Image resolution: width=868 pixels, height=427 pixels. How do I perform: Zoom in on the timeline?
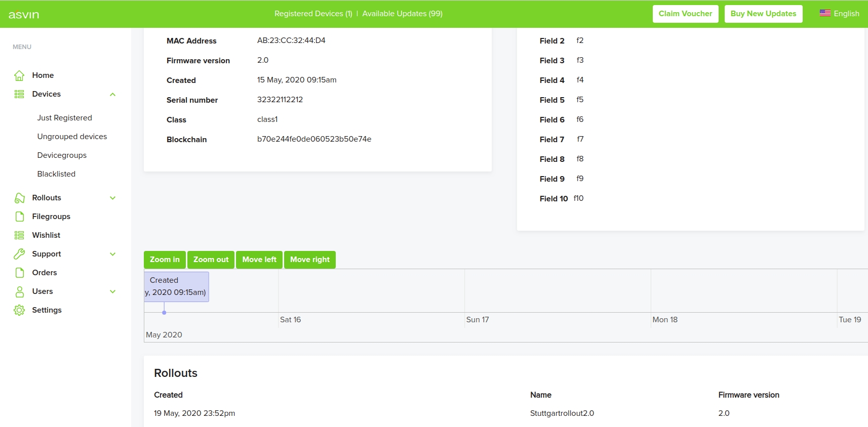coord(165,260)
